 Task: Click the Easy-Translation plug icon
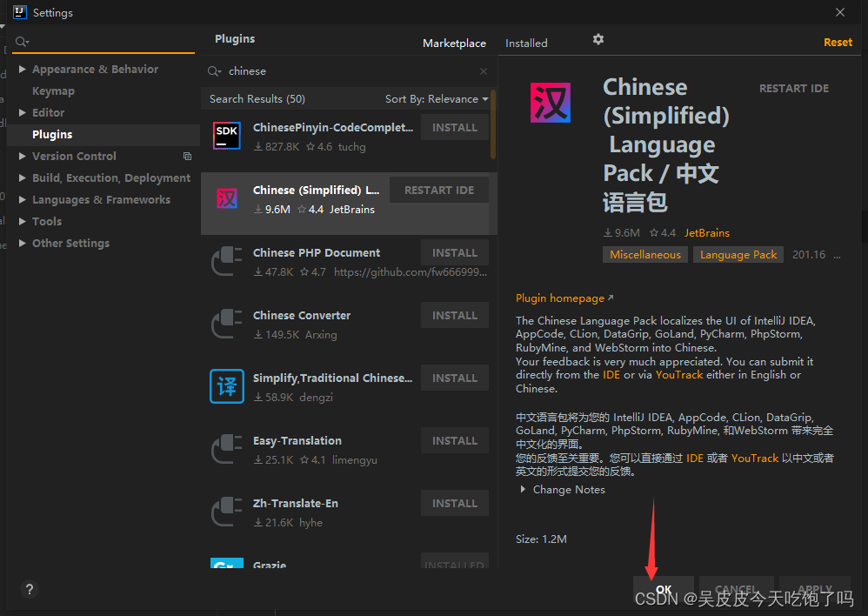[227, 449]
